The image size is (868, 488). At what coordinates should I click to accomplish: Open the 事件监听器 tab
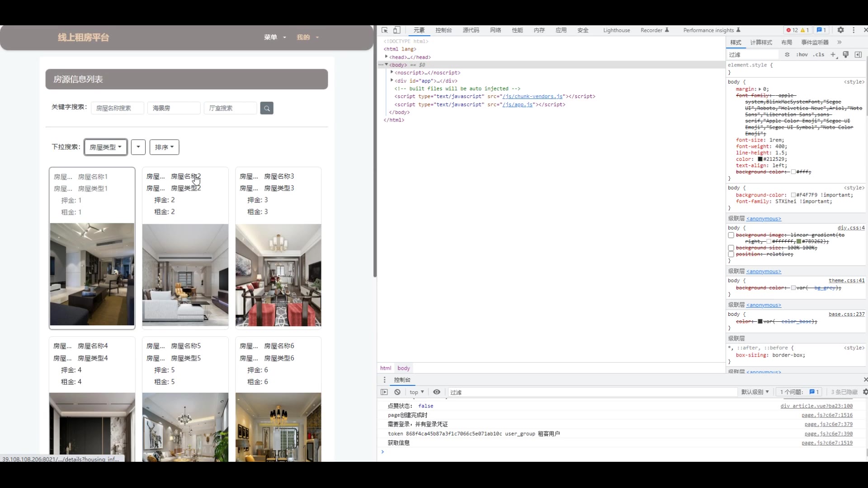[815, 42]
